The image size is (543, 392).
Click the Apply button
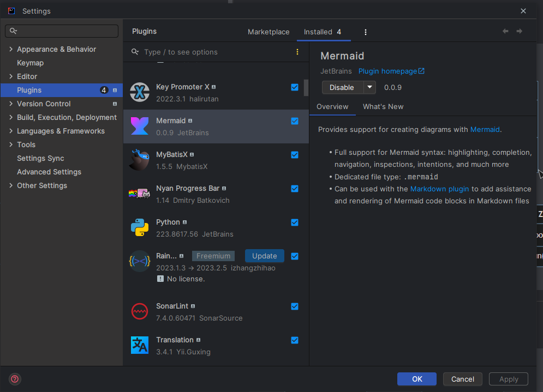[509, 379]
